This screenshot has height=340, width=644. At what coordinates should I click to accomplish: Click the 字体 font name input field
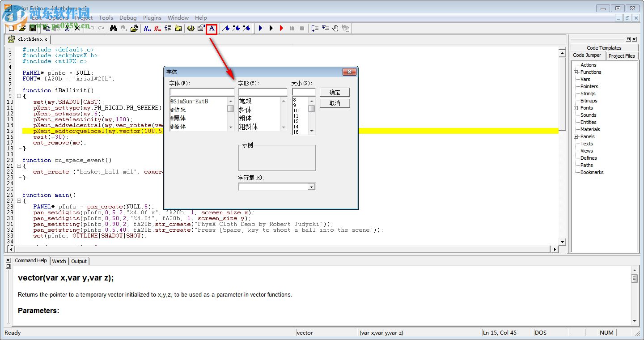tap(201, 91)
